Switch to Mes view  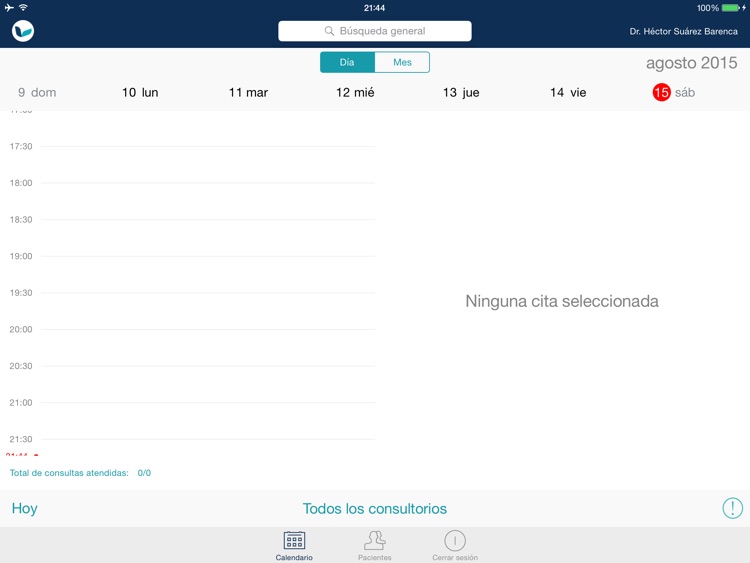tap(402, 62)
